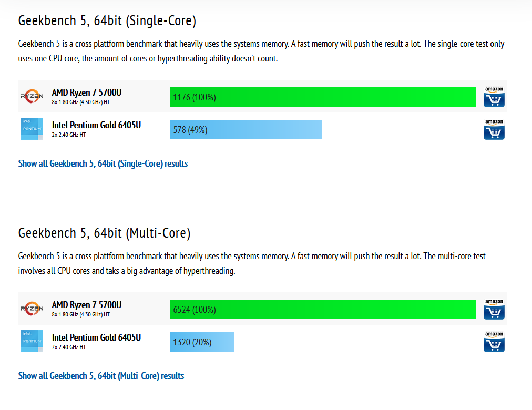Open Intel Pentium Gold 6405U name in Single-Core results

pos(96,125)
